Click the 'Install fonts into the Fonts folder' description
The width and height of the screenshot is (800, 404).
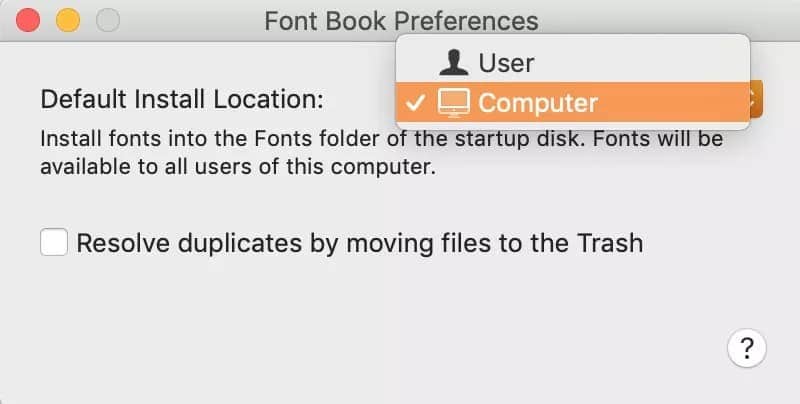pyautogui.click(x=380, y=139)
